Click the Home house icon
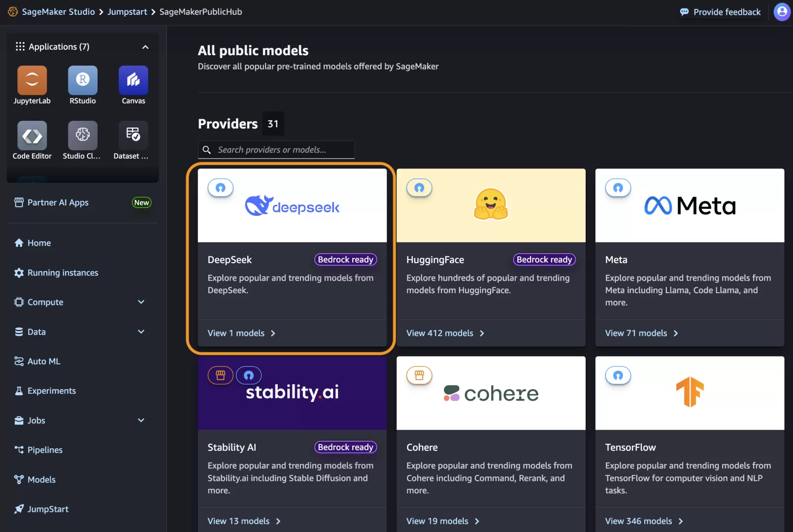 [x=19, y=243]
